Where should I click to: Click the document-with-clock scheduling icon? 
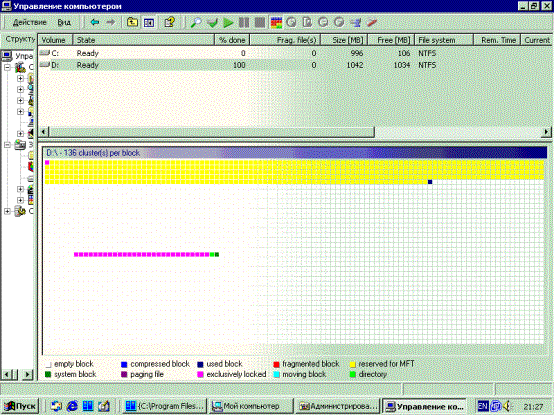click(x=307, y=23)
